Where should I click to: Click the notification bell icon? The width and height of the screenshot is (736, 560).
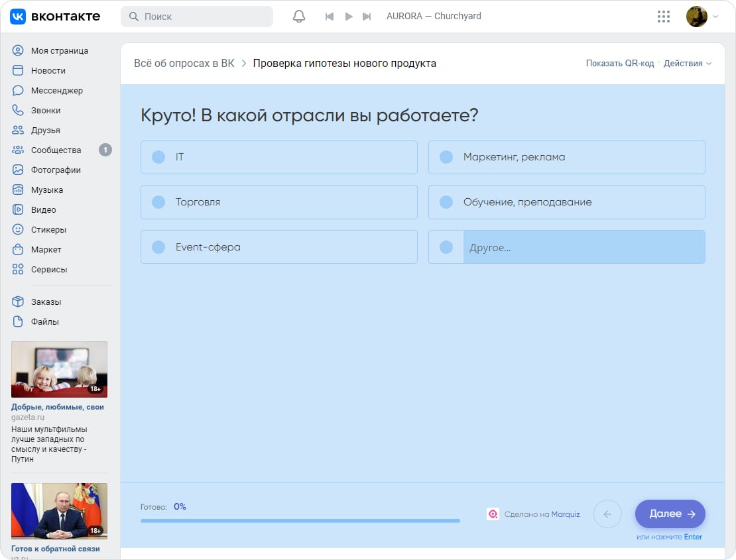[298, 16]
